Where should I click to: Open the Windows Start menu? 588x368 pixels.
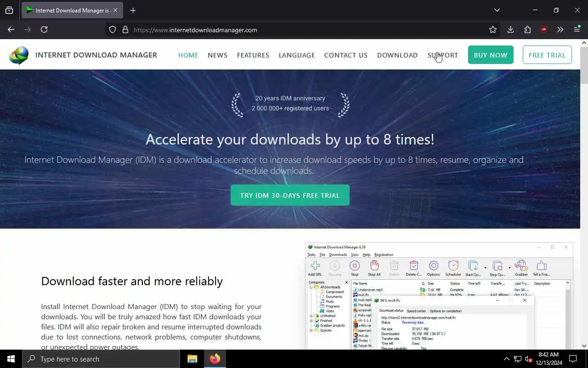(11, 359)
